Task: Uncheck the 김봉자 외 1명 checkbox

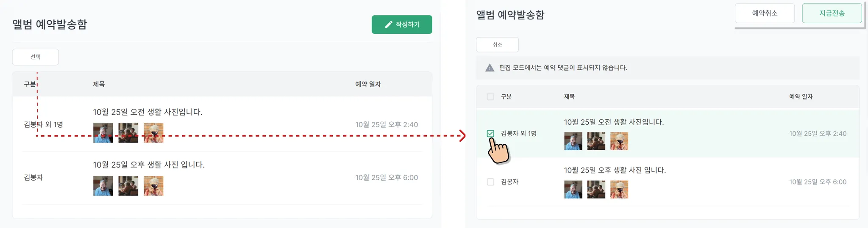Action: [490, 134]
